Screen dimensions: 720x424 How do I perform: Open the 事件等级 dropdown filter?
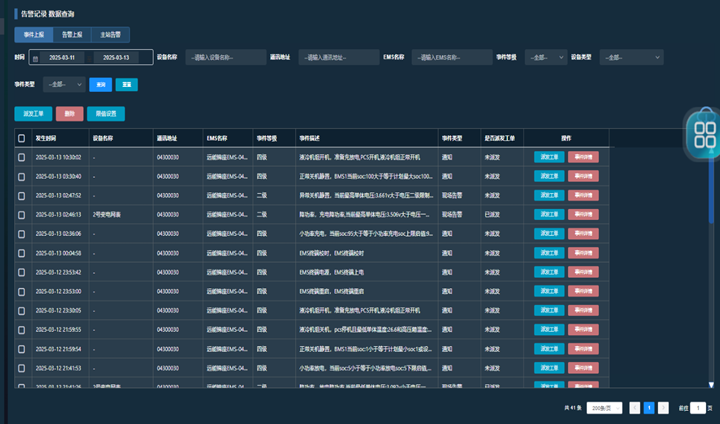point(545,58)
